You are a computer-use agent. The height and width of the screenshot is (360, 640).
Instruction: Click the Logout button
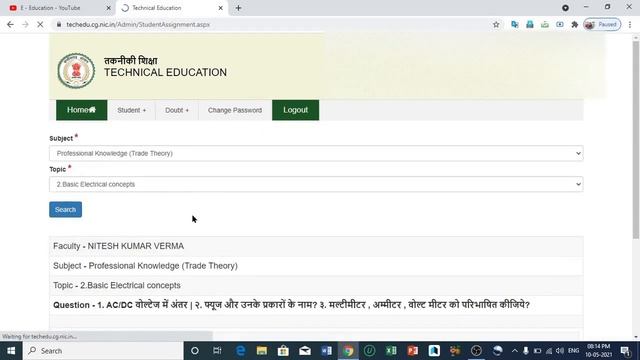[296, 110]
